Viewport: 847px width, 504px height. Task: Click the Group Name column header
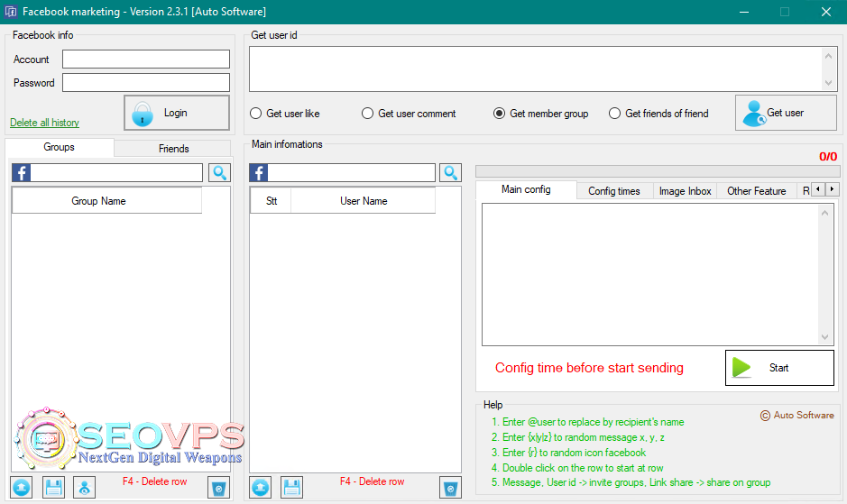tap(107, 200)
